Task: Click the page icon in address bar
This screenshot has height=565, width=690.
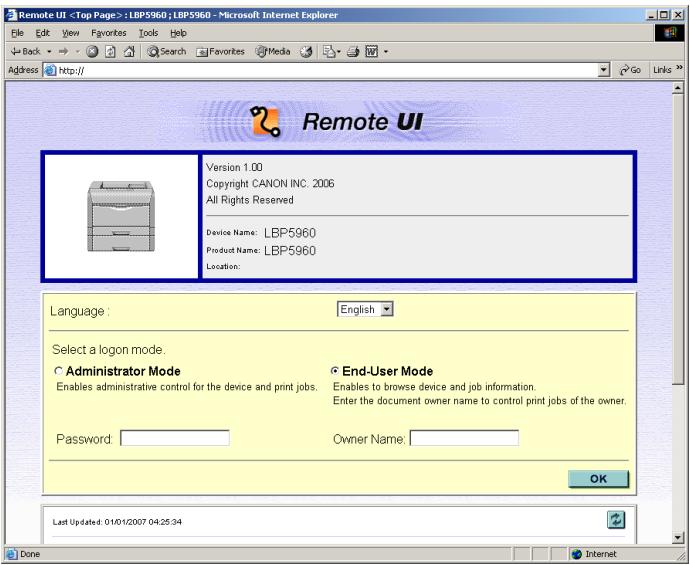Action: [51, 70]
